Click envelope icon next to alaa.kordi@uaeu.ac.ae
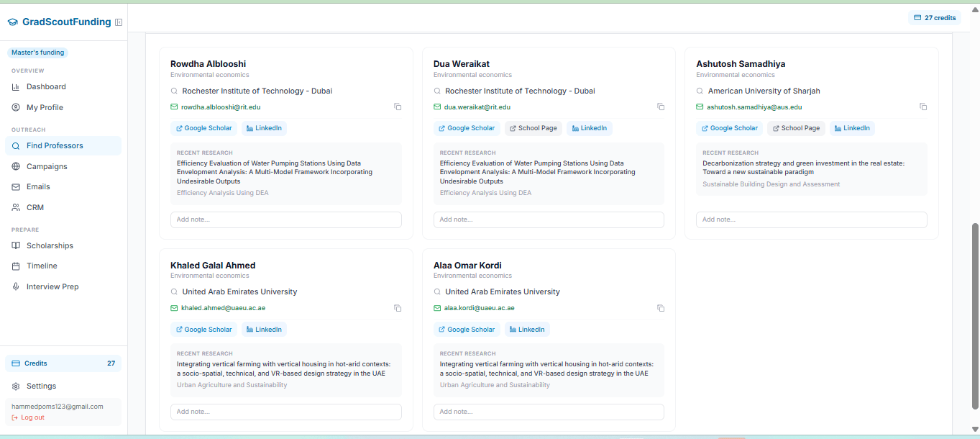This screenshot has width=980, height=439. (x=437, y=308)
